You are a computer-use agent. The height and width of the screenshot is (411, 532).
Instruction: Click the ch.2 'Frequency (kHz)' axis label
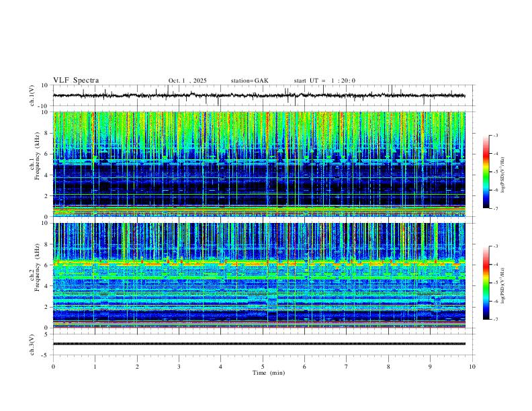pyautogui.click(x=37, y=267)
